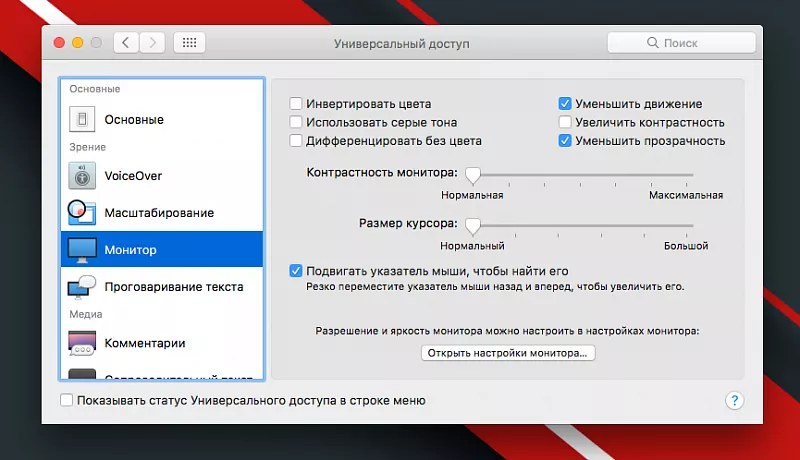
Task: Select VoiceOver in the sidebar list
Action: click(162, 176)
